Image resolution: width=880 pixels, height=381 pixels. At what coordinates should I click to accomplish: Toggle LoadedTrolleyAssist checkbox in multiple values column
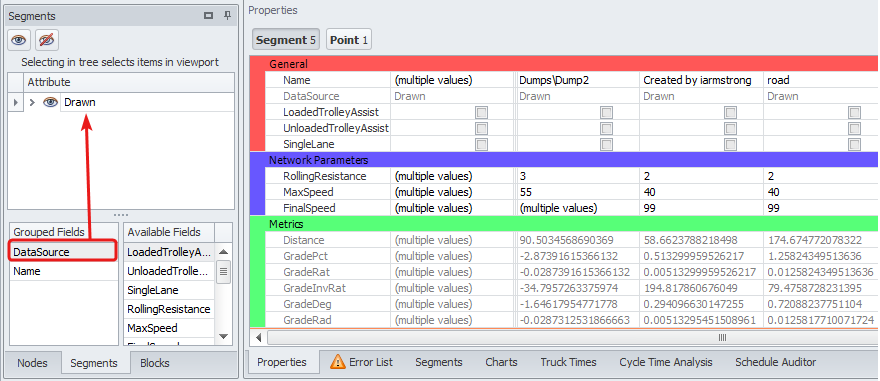pyautogui.click(x=482, y=112)
